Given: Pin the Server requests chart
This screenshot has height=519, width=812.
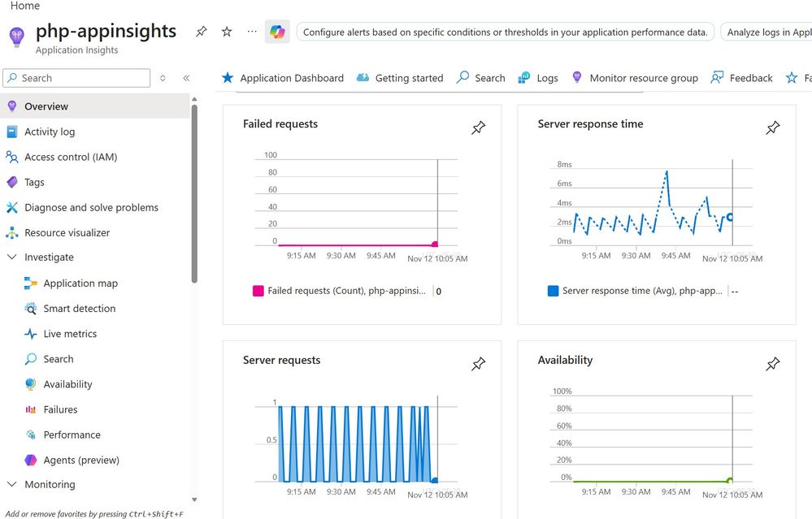Looking at the screenshot, I should pyautogui.click(x=478, y=364).
